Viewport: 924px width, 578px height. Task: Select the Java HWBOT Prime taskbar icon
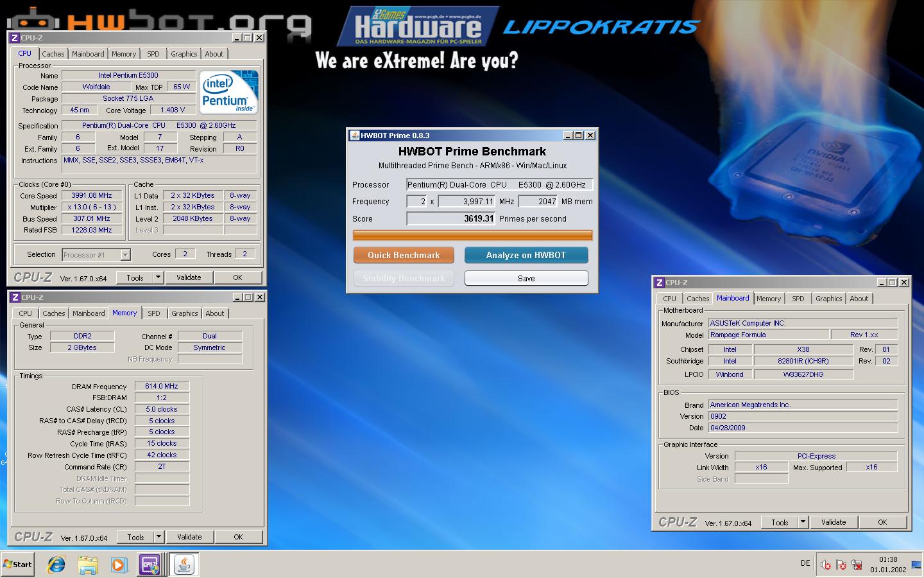pyautogui.click(x=184, y=565)
